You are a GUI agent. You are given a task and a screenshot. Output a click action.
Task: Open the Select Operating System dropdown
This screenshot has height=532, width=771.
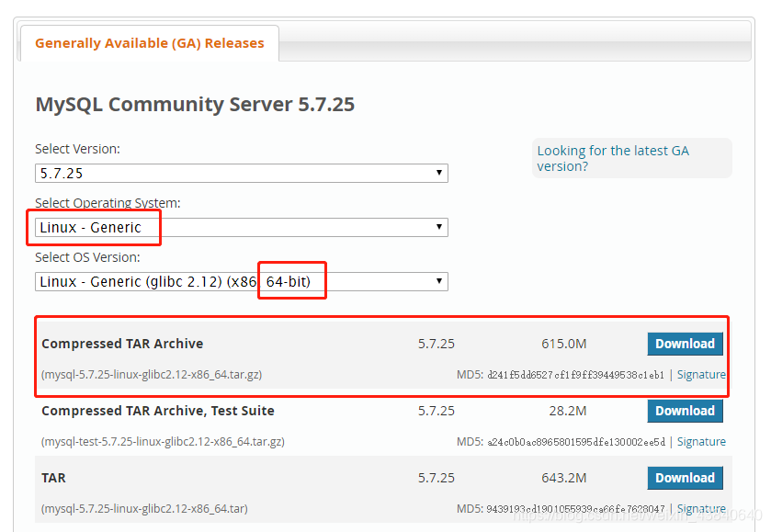(x=242, y=227)
